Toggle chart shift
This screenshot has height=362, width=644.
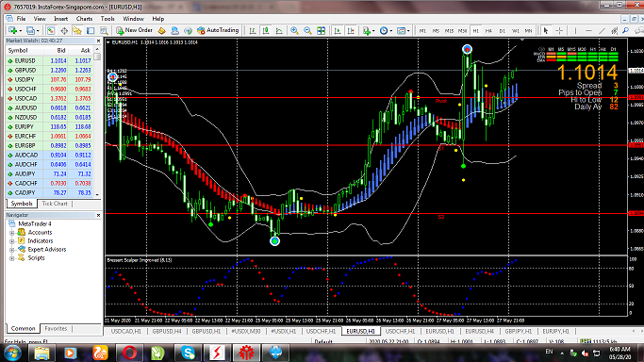351,30
